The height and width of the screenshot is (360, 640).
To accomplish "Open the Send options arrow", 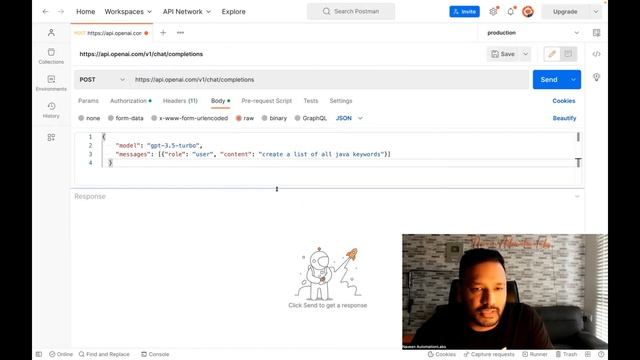I will point(573,80).
